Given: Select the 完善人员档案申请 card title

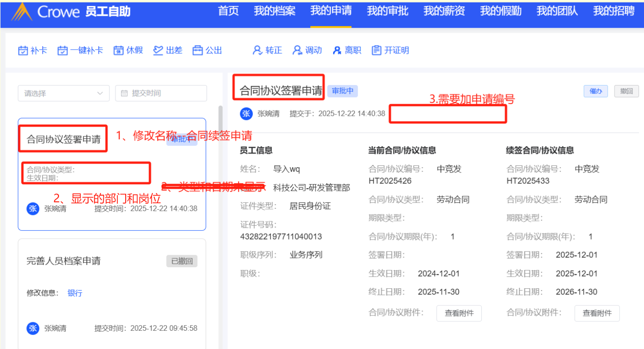Looking at the screenshot, I should click(64, 261).
